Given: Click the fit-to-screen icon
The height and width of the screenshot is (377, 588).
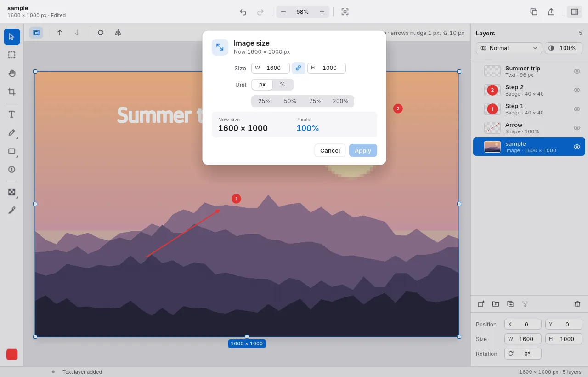Looking at the screenshot, I should pos(345,12).
